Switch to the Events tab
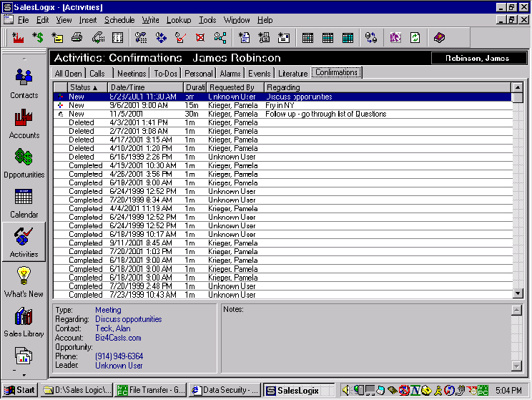 260,74
